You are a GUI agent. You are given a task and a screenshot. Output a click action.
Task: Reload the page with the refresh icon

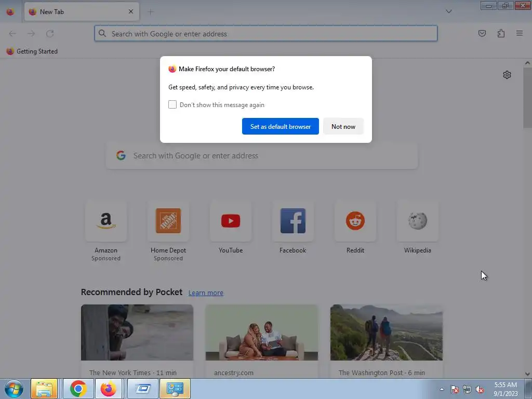[50, 33]
